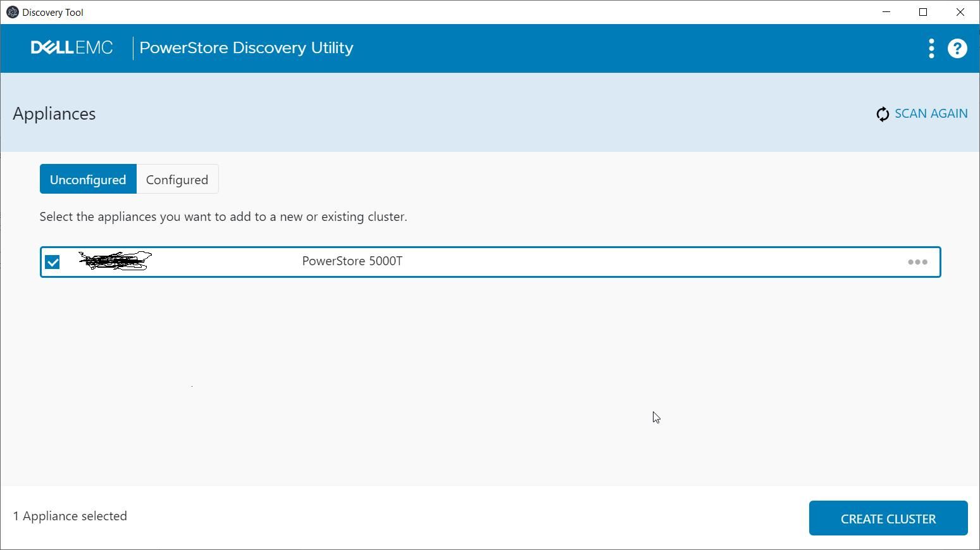
Task: Click the scribbled-out appliance name
Action: [x=115, y=261]
